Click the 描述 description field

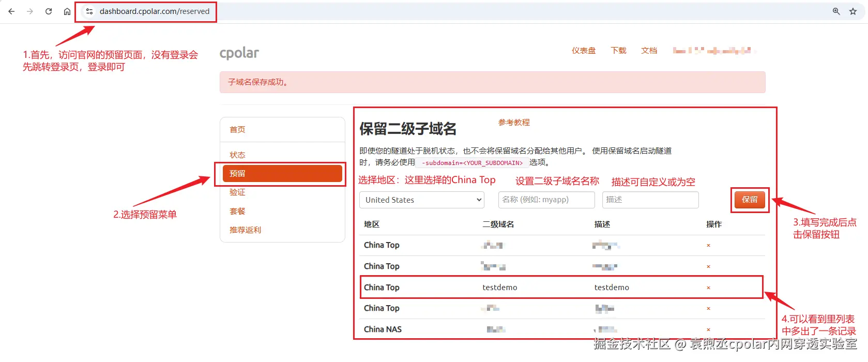(650, 200)
